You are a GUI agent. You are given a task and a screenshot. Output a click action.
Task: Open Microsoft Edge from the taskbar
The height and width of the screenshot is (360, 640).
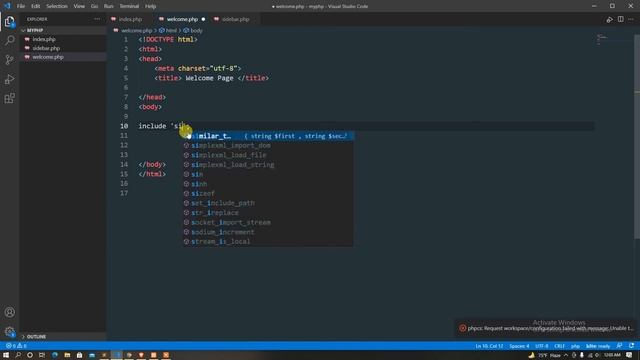point(55,355)
